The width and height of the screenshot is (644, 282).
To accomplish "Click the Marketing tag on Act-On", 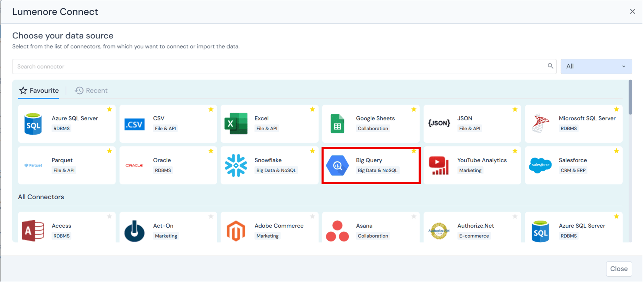I will click(166, 236).
